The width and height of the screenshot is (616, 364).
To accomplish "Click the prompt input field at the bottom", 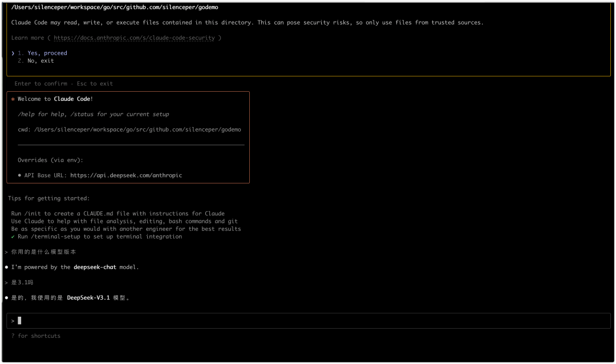I will click(x=309, y=321).
